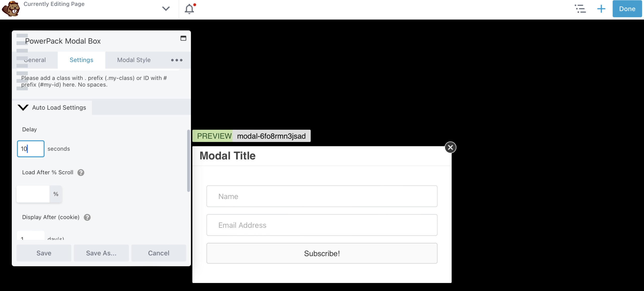Click the more options ellipsis icon
The image size is (644, 291).
coord(176,60)
